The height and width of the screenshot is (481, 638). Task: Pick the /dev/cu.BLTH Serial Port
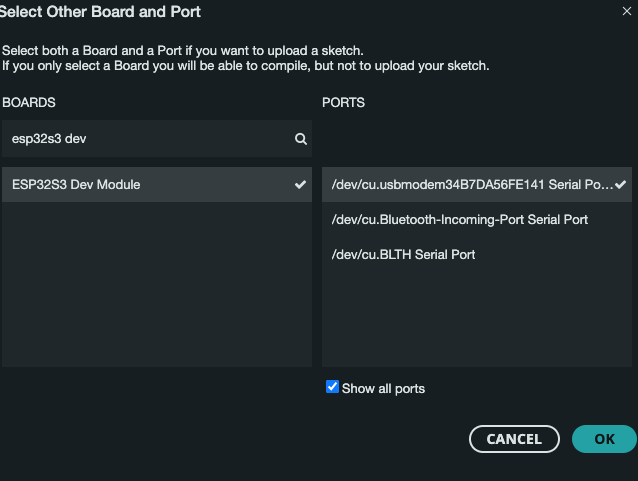[x=403, y=254]
